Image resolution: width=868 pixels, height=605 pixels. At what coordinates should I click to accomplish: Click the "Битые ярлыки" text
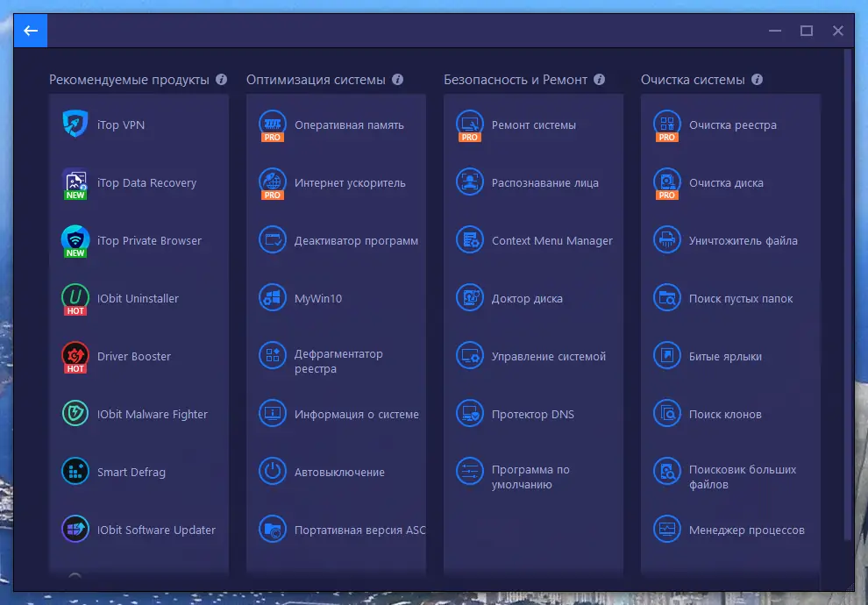[x=725, y=357]
